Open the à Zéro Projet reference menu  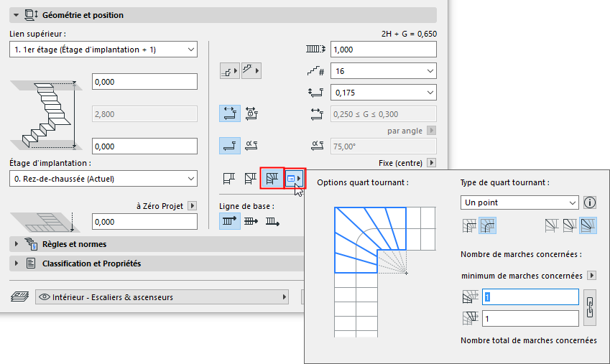pos(192,206)
